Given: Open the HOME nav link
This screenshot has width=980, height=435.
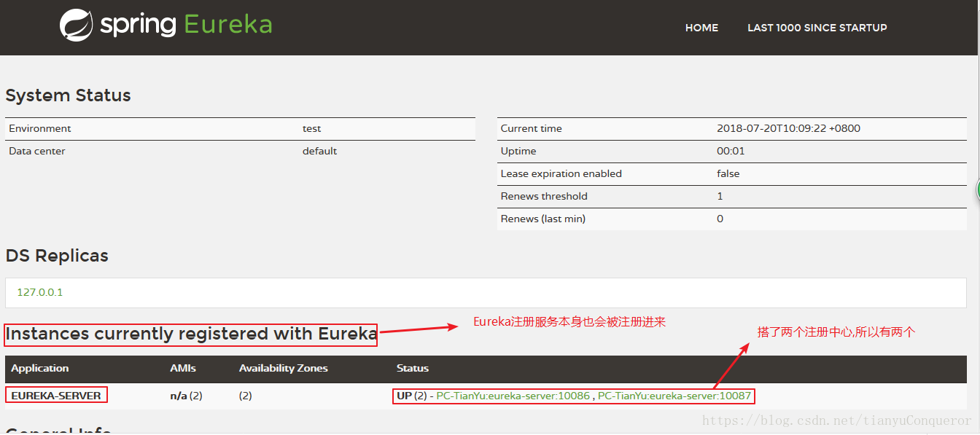Looking at the screenshot, I should [x=701, y=28].
